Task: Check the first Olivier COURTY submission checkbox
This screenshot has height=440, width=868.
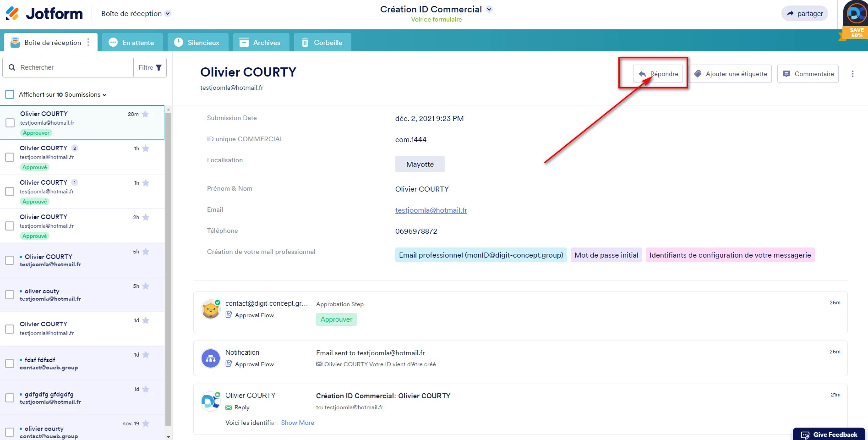Action: pyautogui.click(x=10, y=123)
